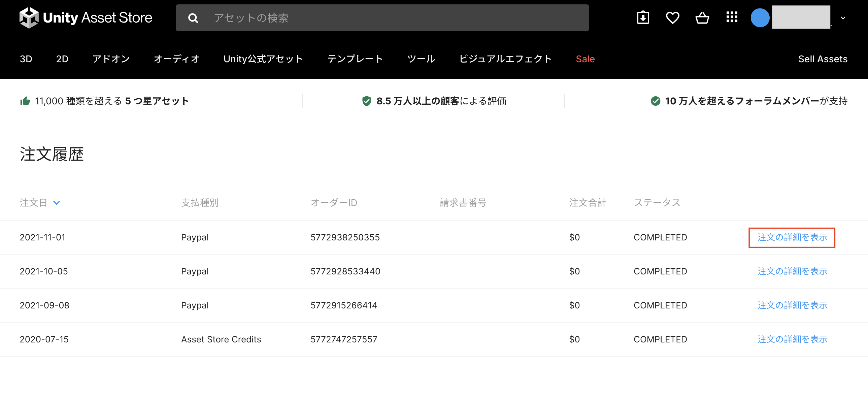Image resolution: width=868 pixels, height=400 pixels.
Task: Click the thumbs-up five star assets icon
Action: point(25,101)
